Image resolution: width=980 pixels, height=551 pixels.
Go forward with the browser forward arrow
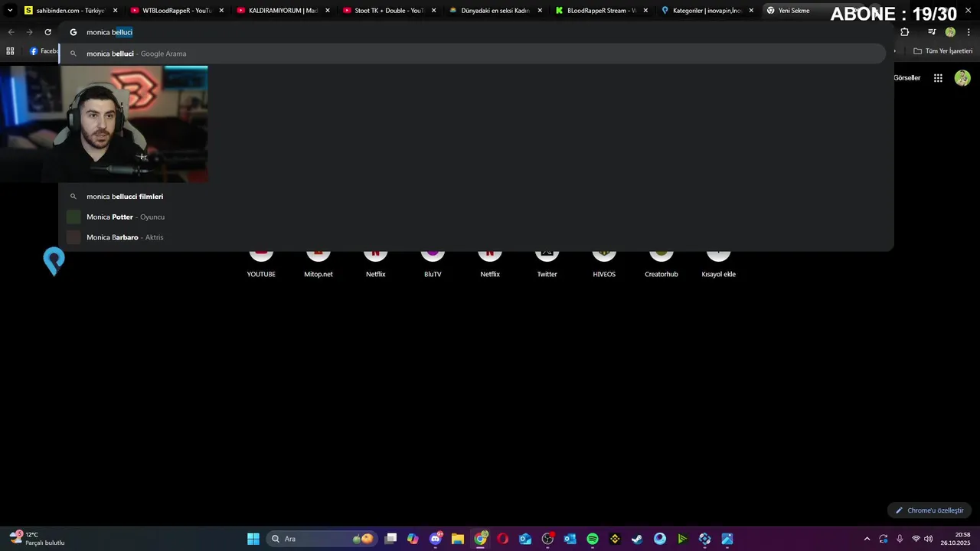29,32
